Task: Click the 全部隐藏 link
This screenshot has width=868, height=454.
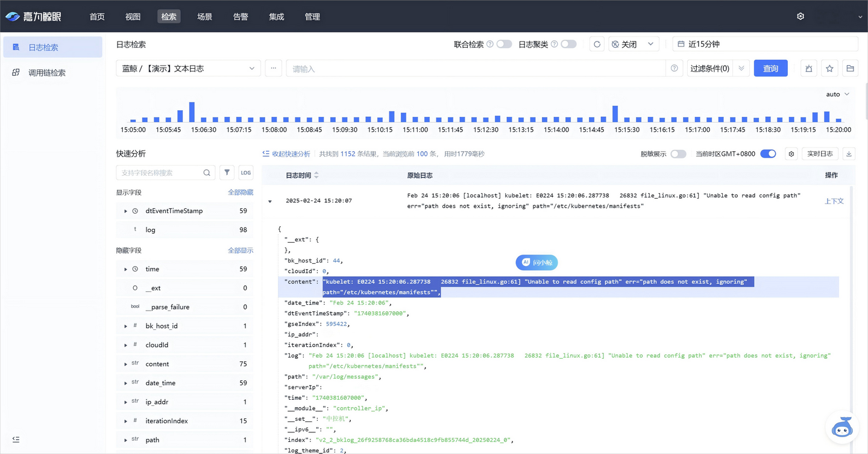Action: (241, 193)
